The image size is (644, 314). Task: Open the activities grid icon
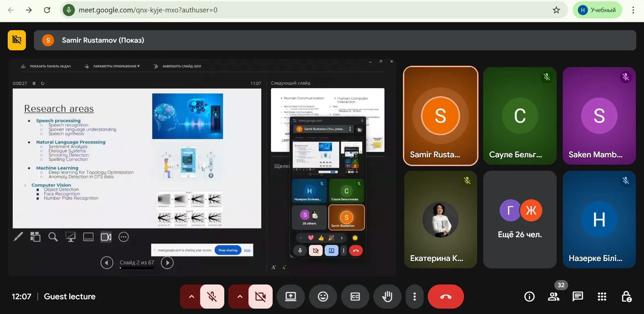602,297
